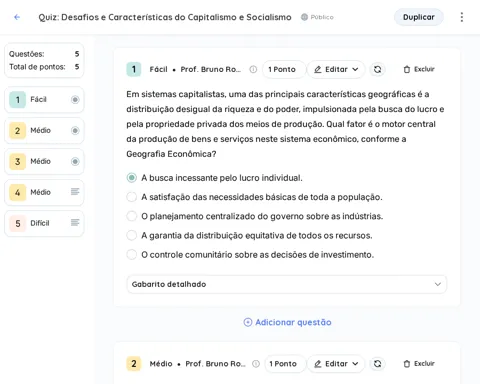Select answer about 'planejamento centralizado do governo'
The width and height of the screenshot is (480, 384).
coord(132,216)
